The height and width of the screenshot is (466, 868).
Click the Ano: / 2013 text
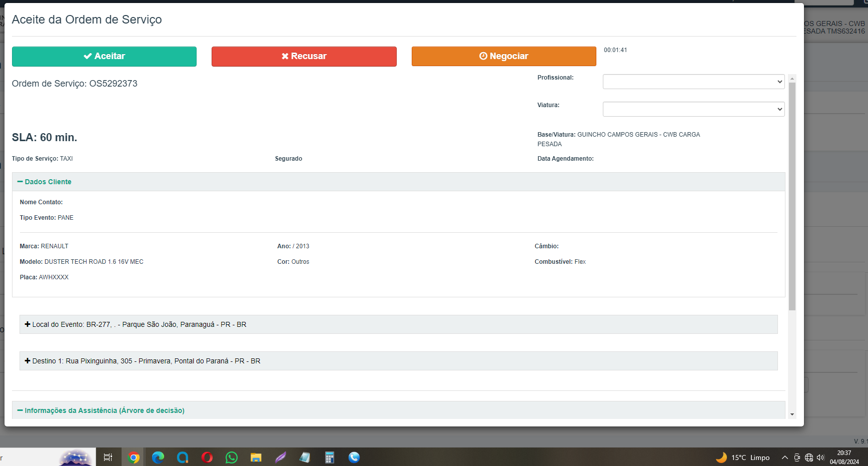coord(293,246)
